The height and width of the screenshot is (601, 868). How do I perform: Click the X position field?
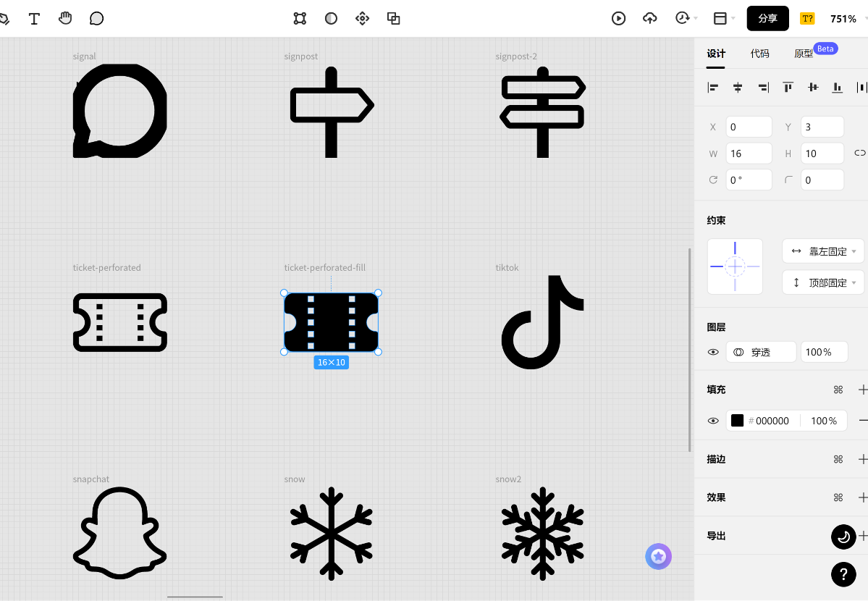click(749, 127)
